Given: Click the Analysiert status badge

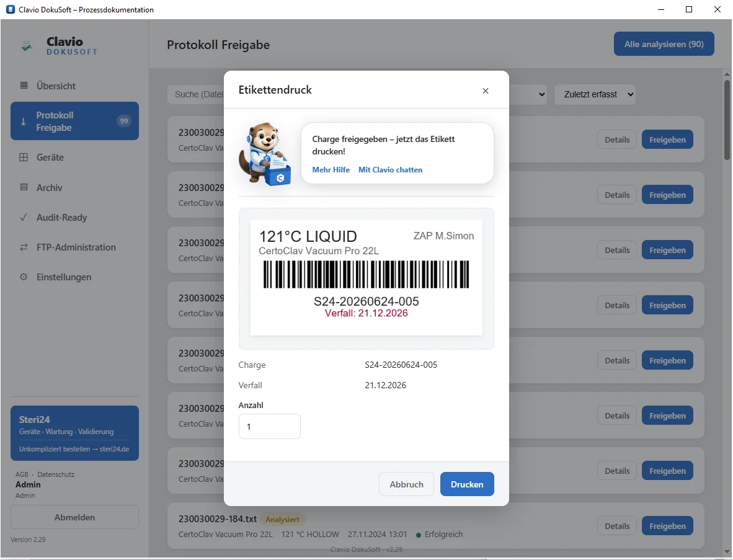Looking at the screenshot, I should pyautogui.click(x=282, y=519).
